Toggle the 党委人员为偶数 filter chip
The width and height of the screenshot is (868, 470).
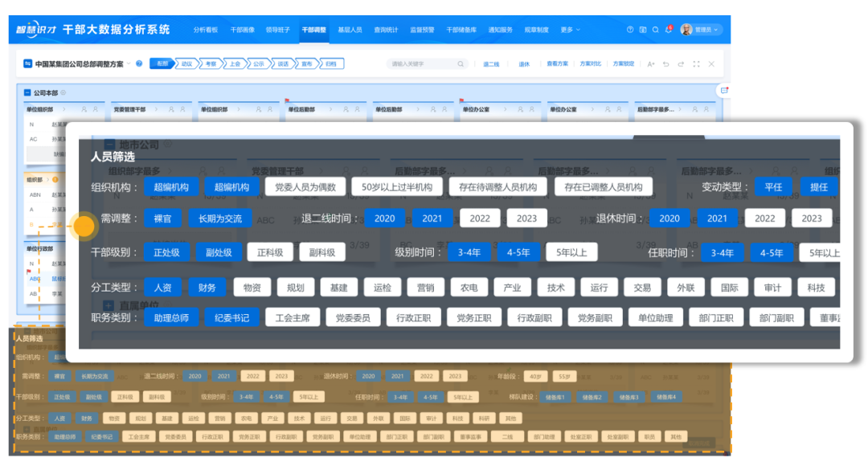304,187
